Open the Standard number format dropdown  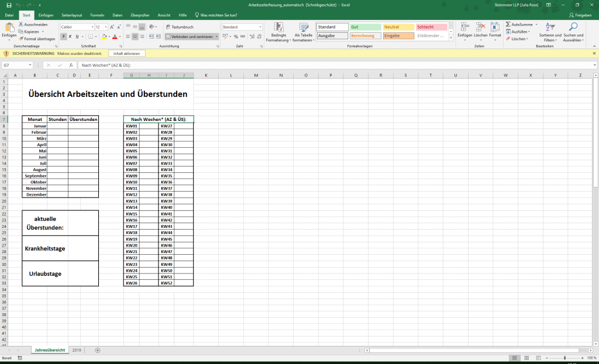coord(260,27)
